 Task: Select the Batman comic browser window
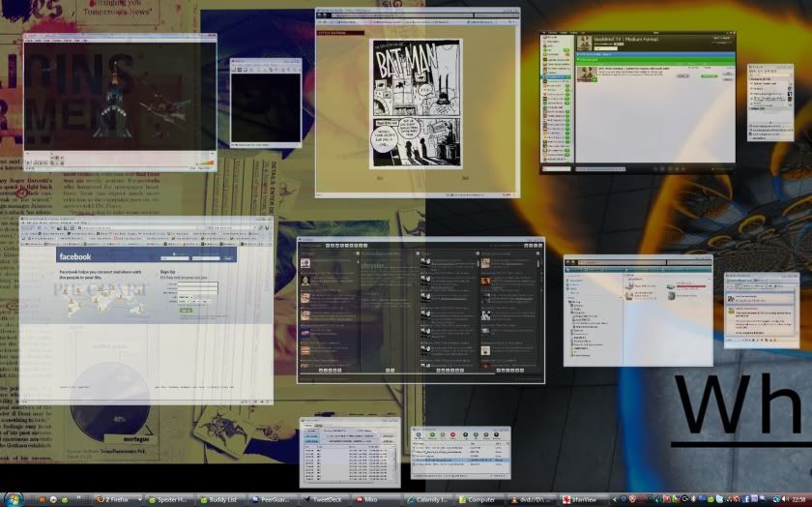pyautogui.click(x=418, y=103)
